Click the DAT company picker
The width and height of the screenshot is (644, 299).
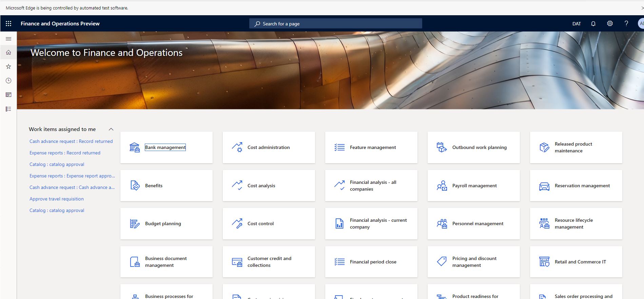pos(577,24)
